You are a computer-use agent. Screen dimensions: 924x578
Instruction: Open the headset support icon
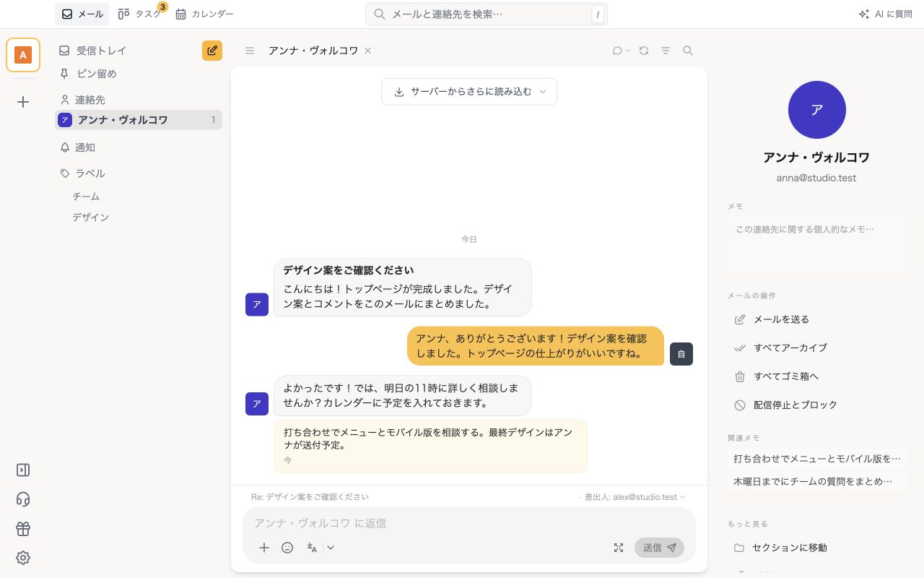23,499
